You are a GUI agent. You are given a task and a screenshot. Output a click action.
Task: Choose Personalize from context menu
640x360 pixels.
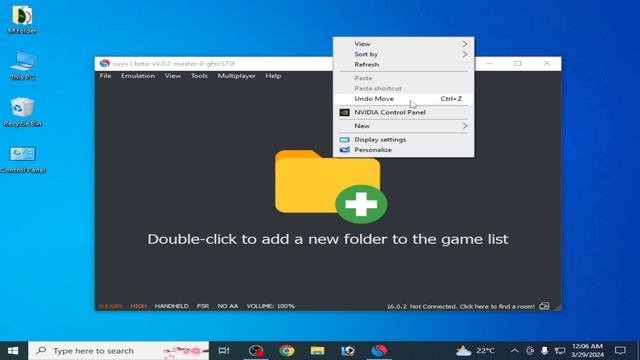tap(404, 150)
